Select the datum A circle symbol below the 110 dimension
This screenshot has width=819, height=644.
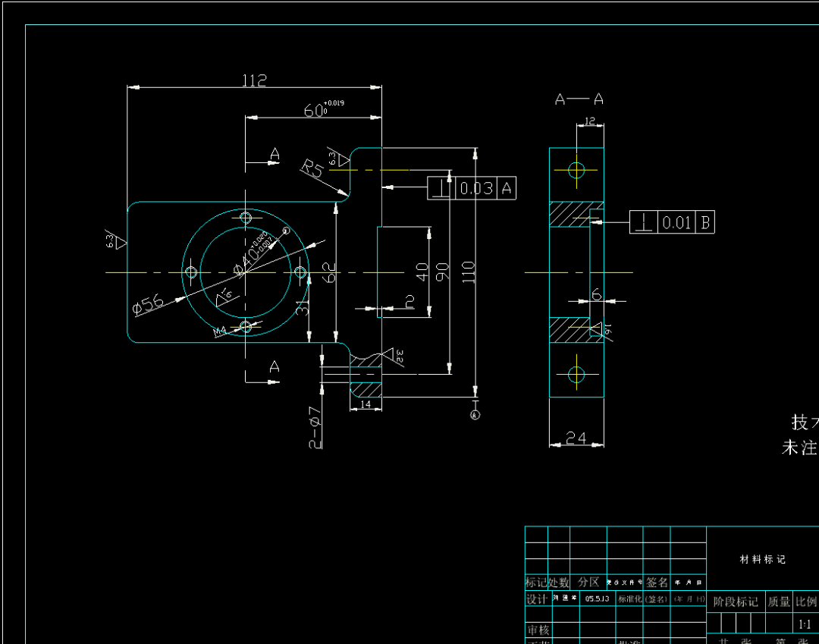[475, 415]
